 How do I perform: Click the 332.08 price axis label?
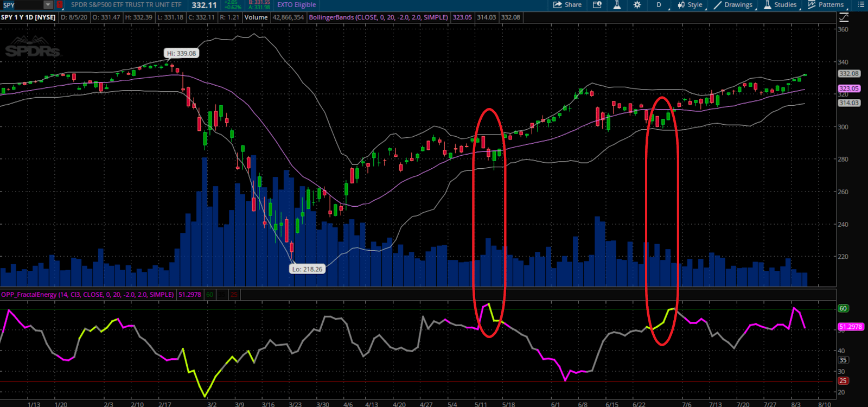849,74
